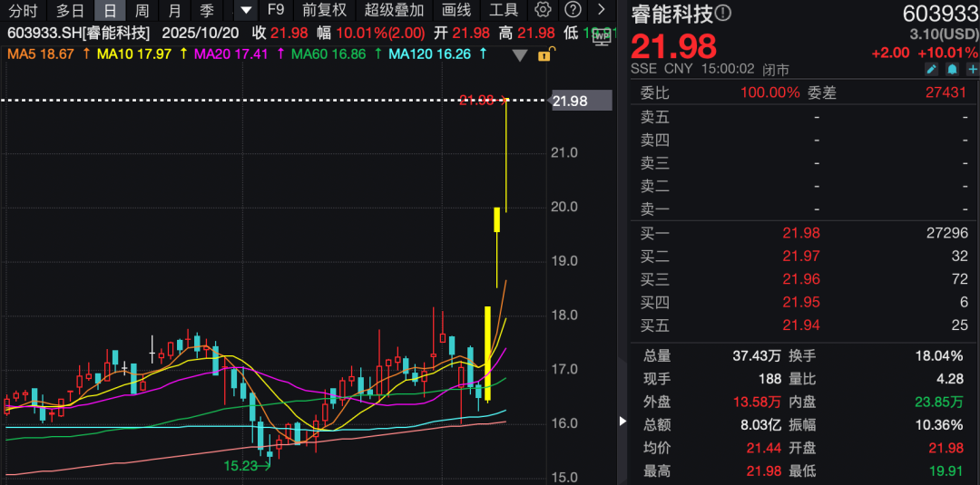Screen dimensions: 980x485
Task: Open the 画线 drawing menu
Action: (x=456, y=10)
